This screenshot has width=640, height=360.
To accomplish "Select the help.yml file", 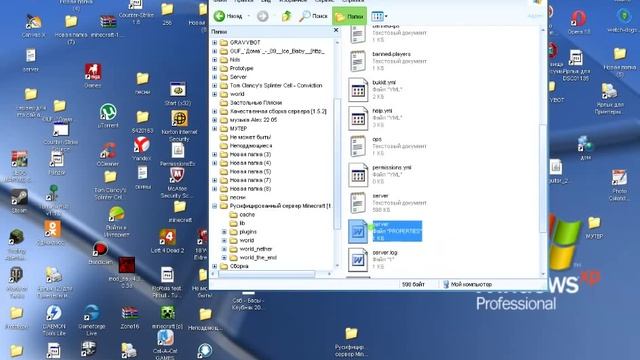I will [x=376, y=118].
